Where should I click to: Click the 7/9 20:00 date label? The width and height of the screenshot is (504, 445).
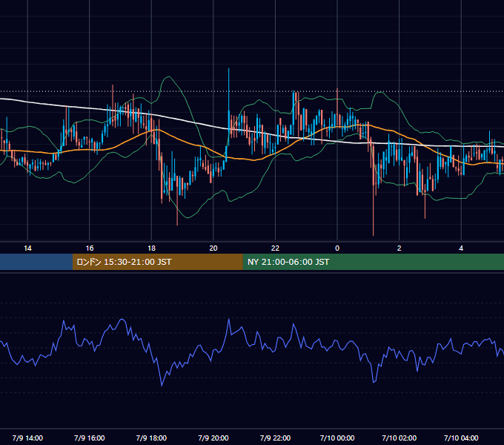213,438
